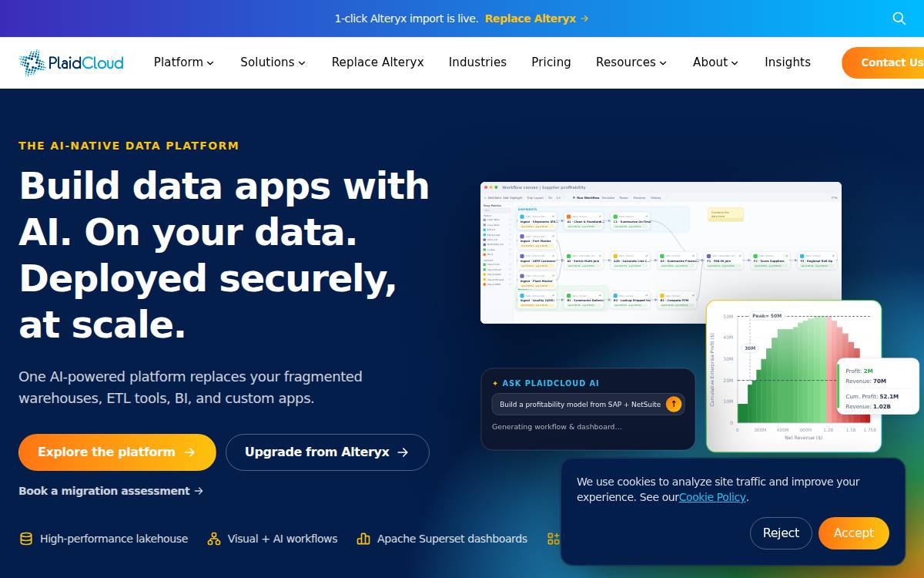Click the cumulative profit chart image

[x=793, y=376]
